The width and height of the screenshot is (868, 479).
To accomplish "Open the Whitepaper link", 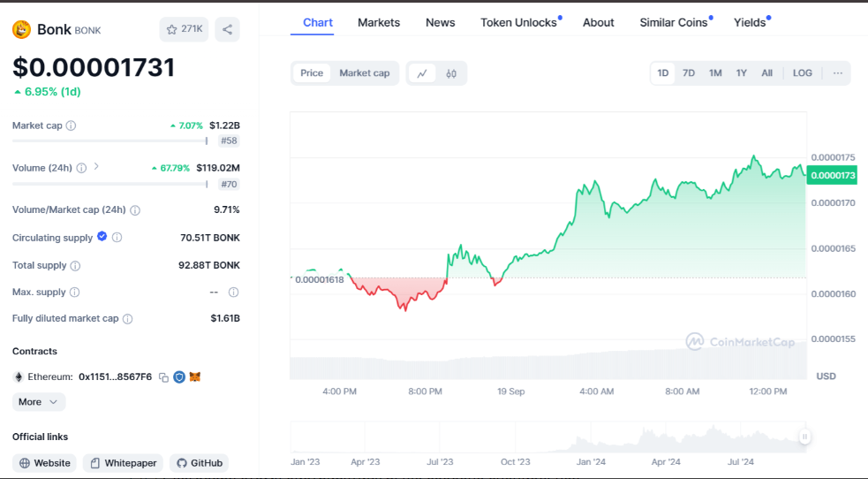I will (x=123, y=463).
